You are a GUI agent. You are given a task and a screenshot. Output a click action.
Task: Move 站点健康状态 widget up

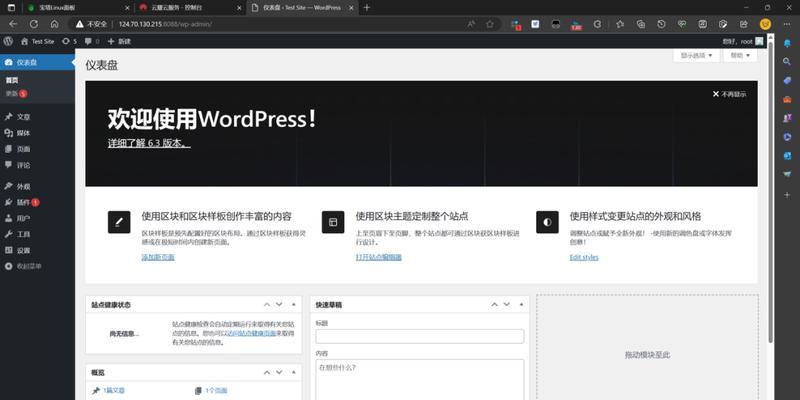click(267, 305)
